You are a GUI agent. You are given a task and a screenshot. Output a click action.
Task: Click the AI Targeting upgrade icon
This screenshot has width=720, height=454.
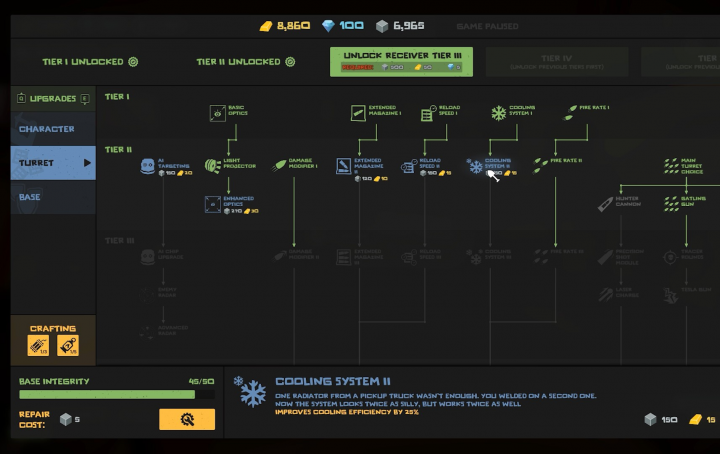147,165
